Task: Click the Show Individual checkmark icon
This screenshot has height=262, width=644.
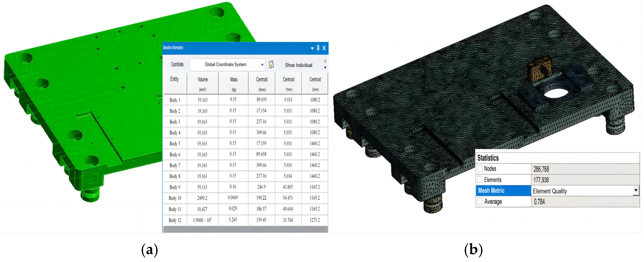Action: [271, 65]
